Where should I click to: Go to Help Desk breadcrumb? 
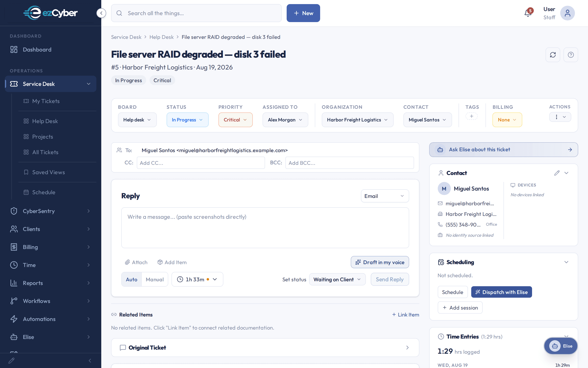point(161,37)
